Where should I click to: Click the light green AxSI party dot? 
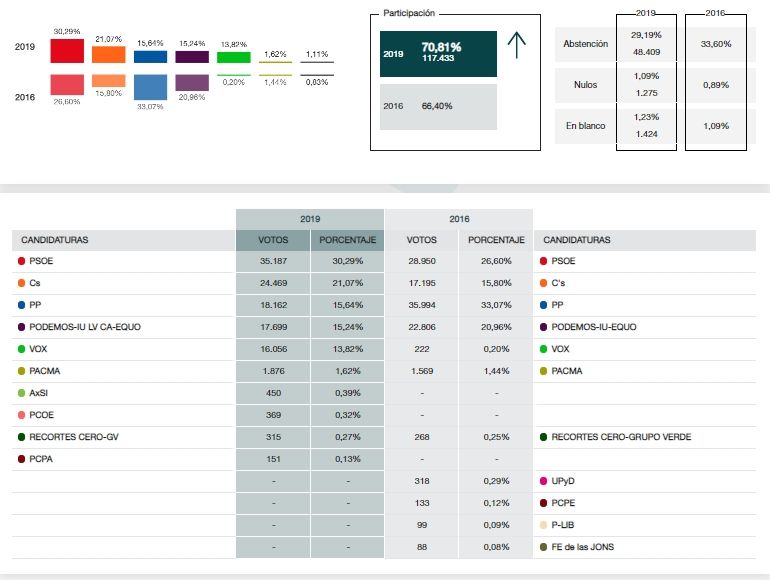coord(22,393)
